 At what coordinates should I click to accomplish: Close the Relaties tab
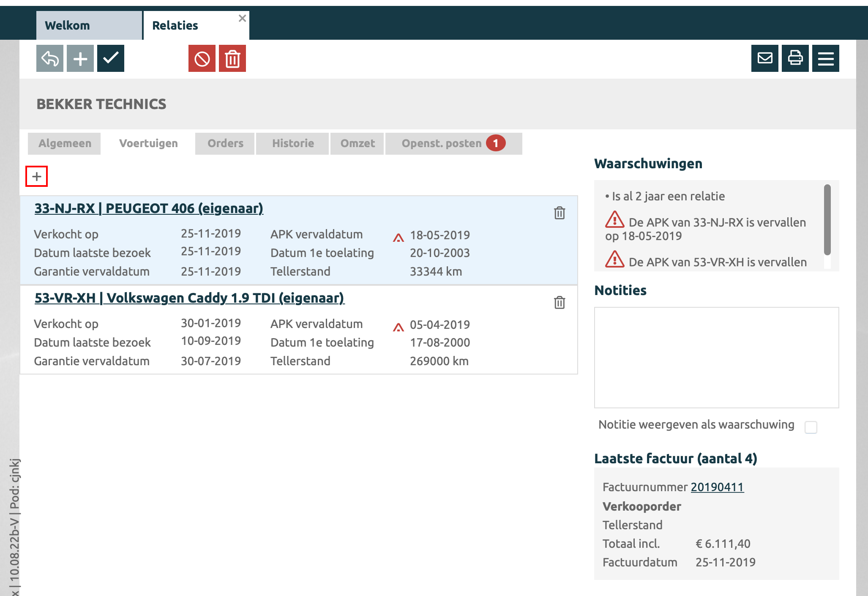point(242,18)
